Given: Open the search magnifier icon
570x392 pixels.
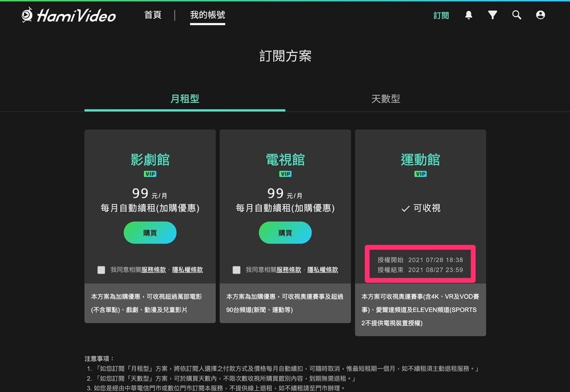Looking at the screenshot, I should coord(517,15).
